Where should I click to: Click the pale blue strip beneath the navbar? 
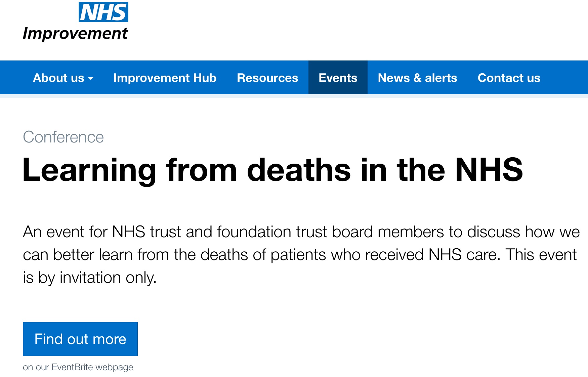pyautogui.click(x=294, y=96)
